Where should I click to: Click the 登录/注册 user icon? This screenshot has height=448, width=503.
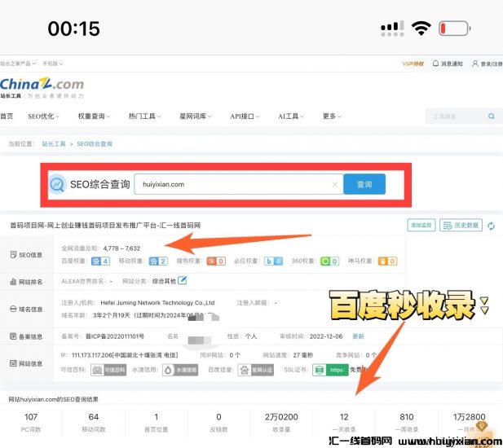pos(474,64)
